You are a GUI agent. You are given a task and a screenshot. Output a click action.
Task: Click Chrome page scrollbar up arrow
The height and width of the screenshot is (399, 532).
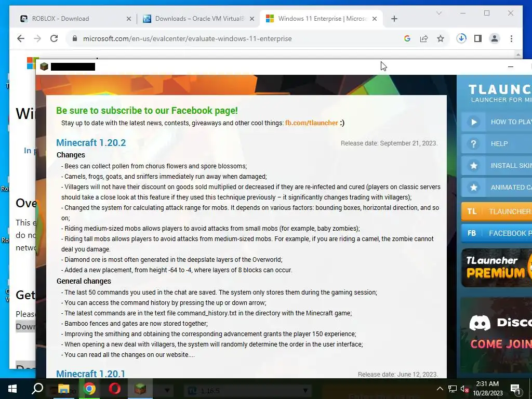(518, 55)
